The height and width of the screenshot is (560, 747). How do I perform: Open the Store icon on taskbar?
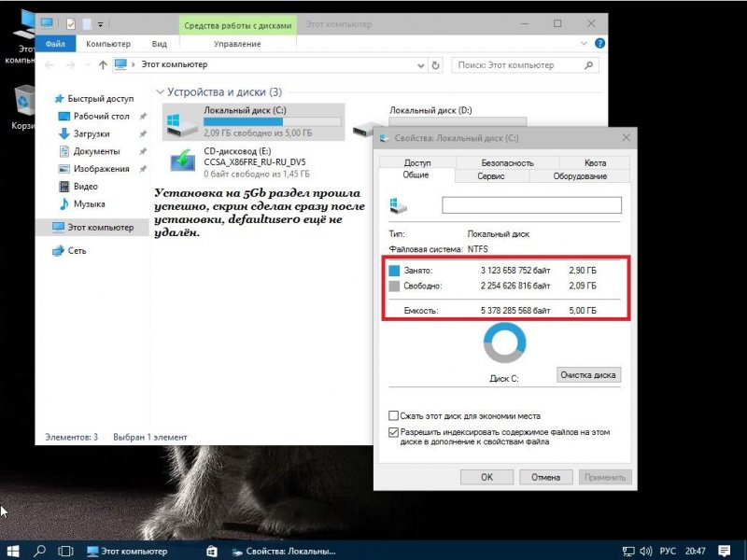[212, 551]
